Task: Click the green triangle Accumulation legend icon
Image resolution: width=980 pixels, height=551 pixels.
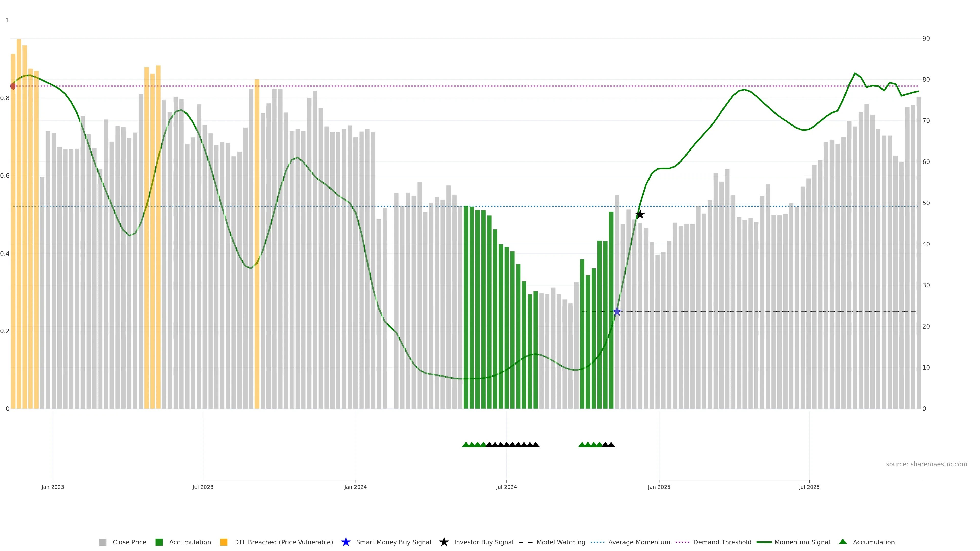Action: (843, 542)
